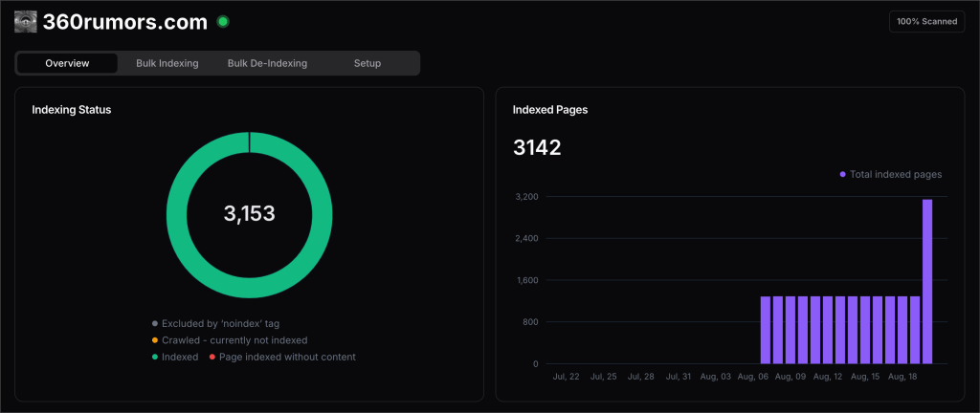The width and height of the screenshot is (980, 413).
Task: Click the Jul, 22 x-axis label
Action: click(x=567, y=377)
